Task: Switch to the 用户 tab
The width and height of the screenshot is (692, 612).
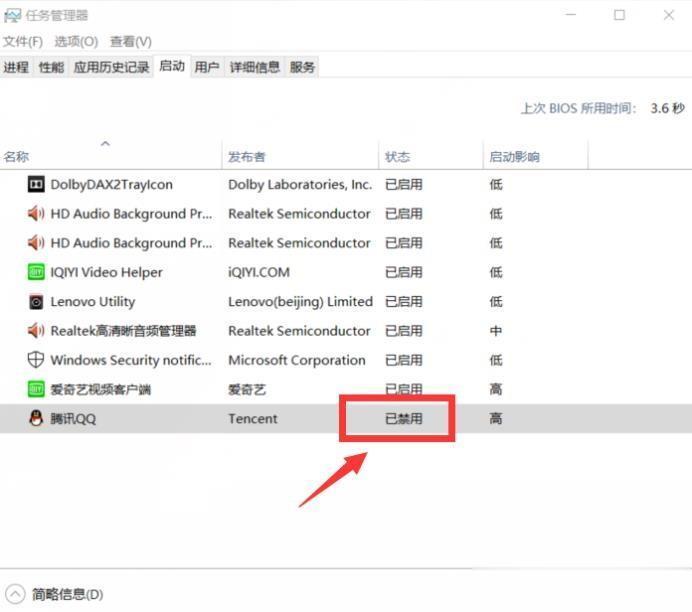Action: pos(207,67)
